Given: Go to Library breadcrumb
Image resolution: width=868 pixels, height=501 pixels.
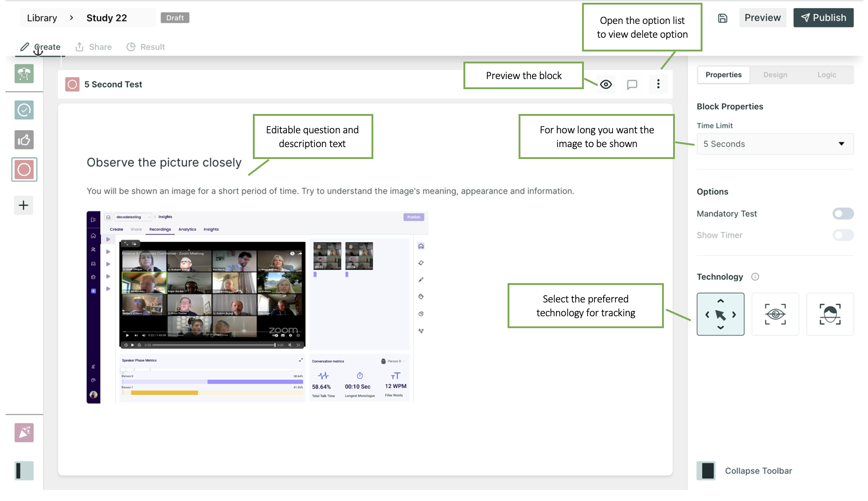Looking at the screenshot, I should 42,18.
